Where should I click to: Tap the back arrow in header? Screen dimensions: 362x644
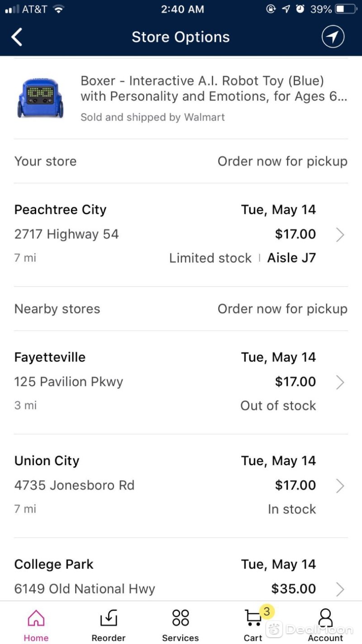[x=17, y=37]
